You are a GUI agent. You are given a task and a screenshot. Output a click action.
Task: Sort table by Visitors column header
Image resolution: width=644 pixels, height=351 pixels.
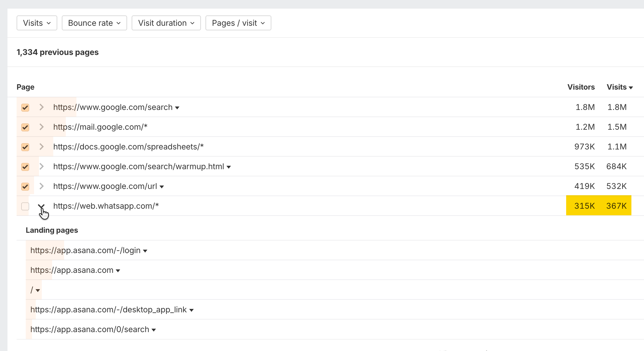[x=581, y=87]
